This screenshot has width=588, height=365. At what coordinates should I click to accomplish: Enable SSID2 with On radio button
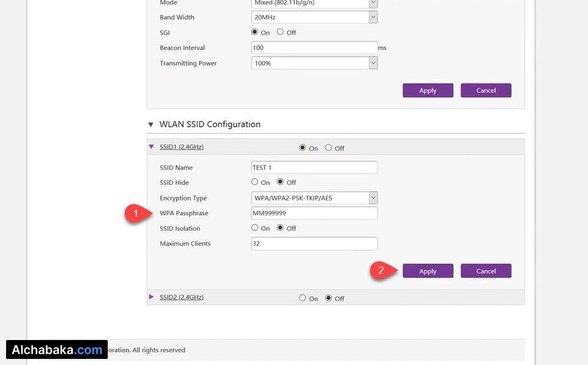(303, 299)
